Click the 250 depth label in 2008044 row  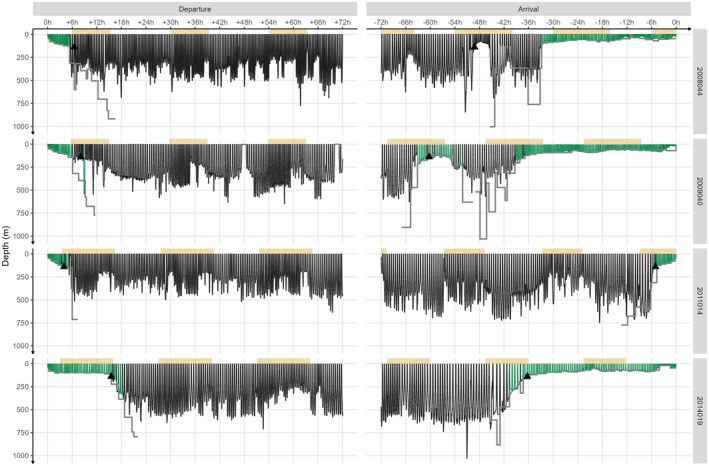(24, 57)
